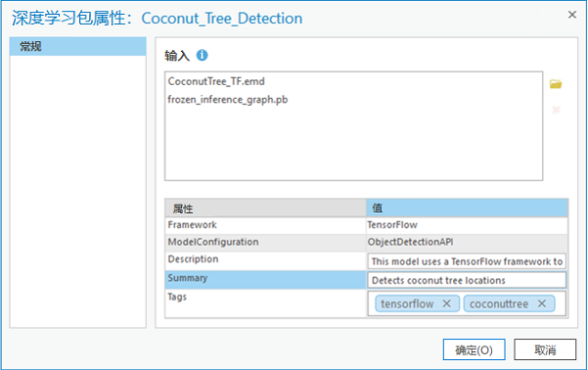Confirm with the 确定(O) button
588x370 pixels.
click(474, 349)
